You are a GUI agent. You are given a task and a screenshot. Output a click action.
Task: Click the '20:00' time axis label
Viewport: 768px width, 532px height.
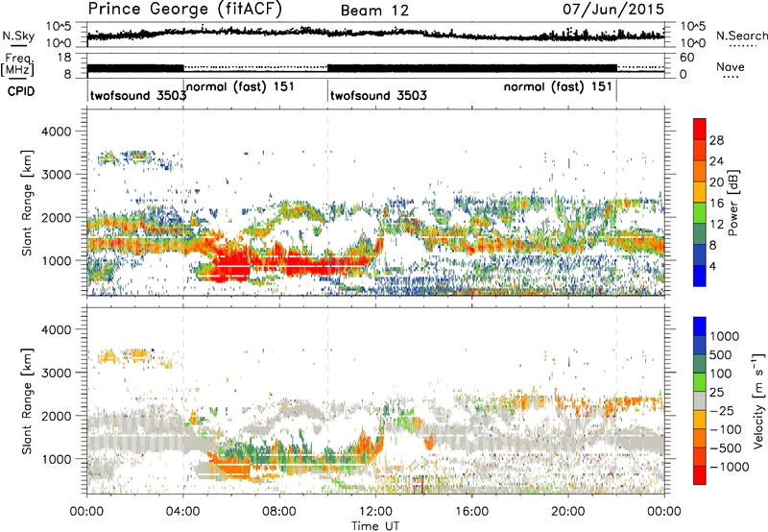[567, 512]
